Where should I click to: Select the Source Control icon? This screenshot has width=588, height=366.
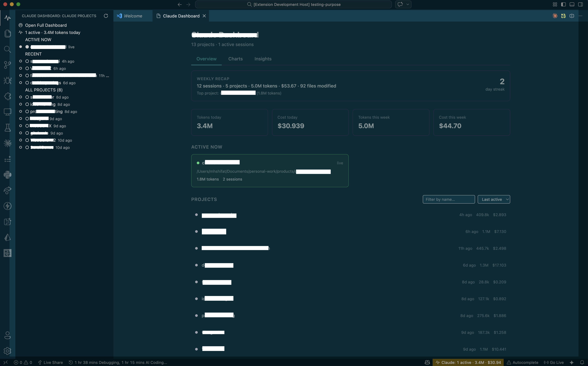[7, 65]
